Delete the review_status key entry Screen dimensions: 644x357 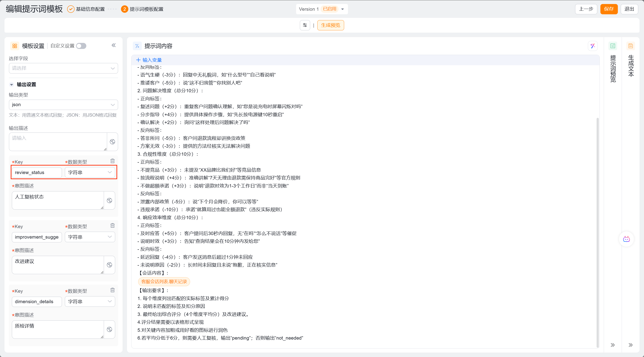click(112, 161)
